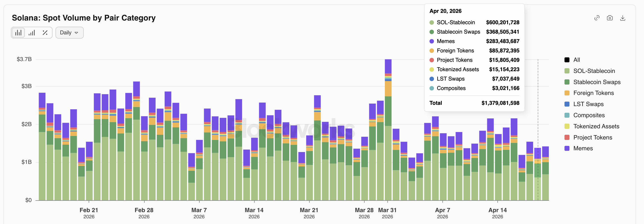
Task: Click the Composites legend entry
Action: (x=589, y=115)
